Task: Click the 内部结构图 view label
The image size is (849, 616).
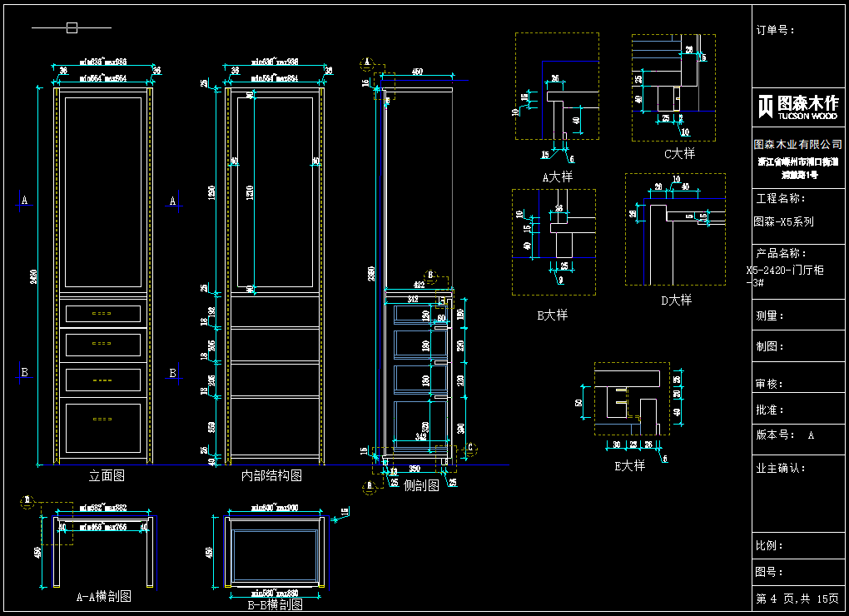Action: pyautogui.click(x=271, y=476)
